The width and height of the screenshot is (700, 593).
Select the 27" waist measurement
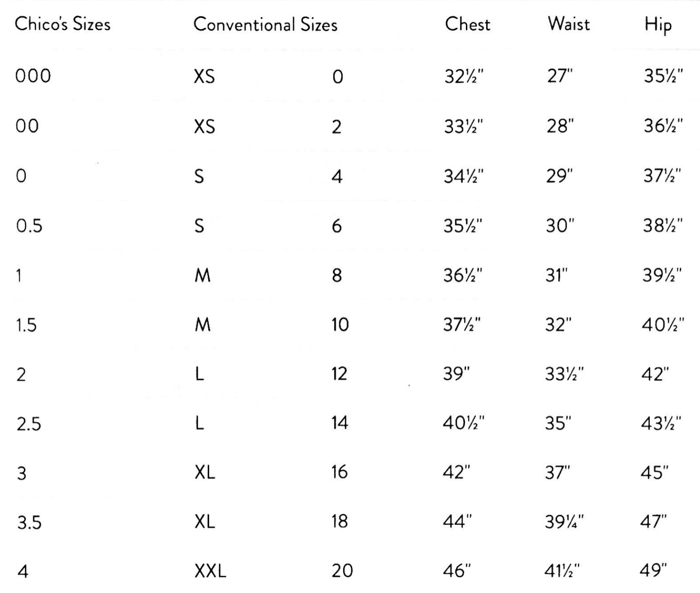(x=560, y=76)
